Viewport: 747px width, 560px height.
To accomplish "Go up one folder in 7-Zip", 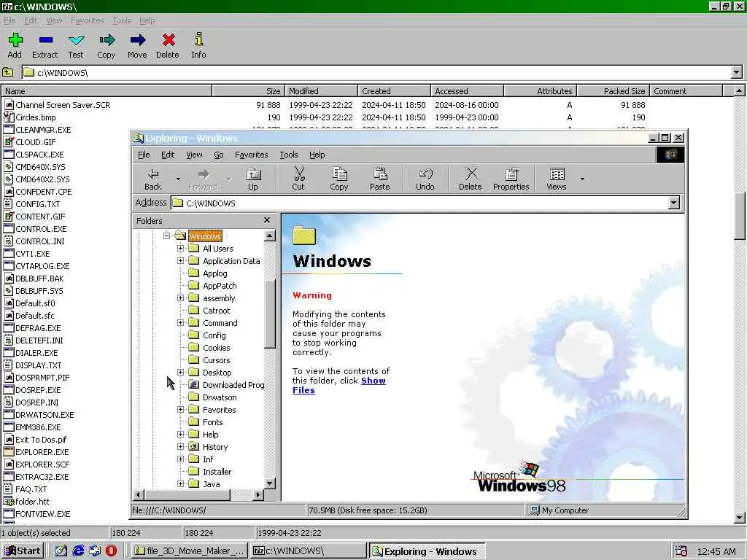I will pyautogui.click(x=7, y=72).
